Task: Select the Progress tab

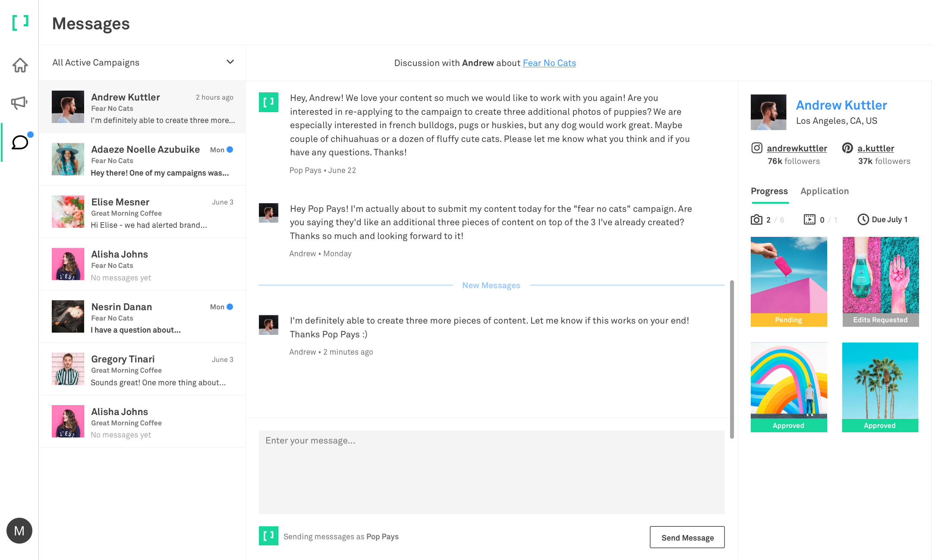Action: click(769, 191)
